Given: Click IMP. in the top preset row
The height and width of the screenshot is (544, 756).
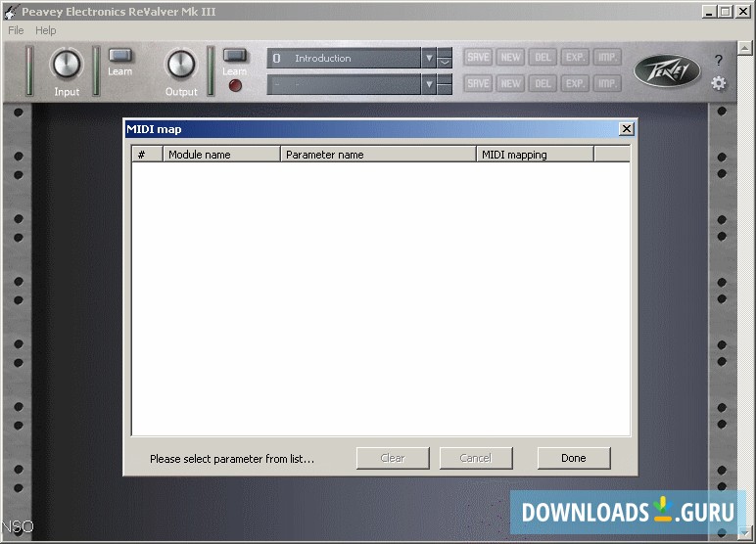Looking at the screenshot, I should 606,58.
